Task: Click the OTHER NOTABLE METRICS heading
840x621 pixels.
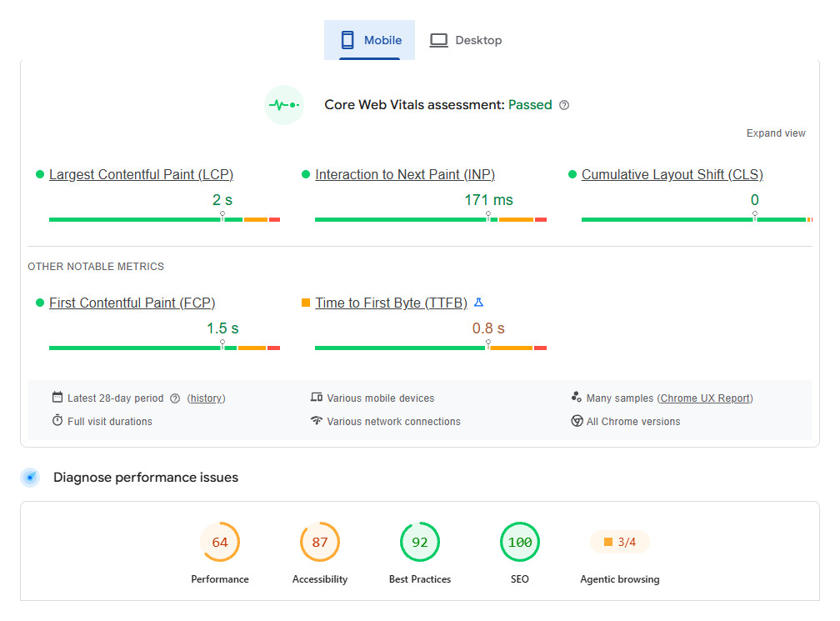Action: [96, 266]
